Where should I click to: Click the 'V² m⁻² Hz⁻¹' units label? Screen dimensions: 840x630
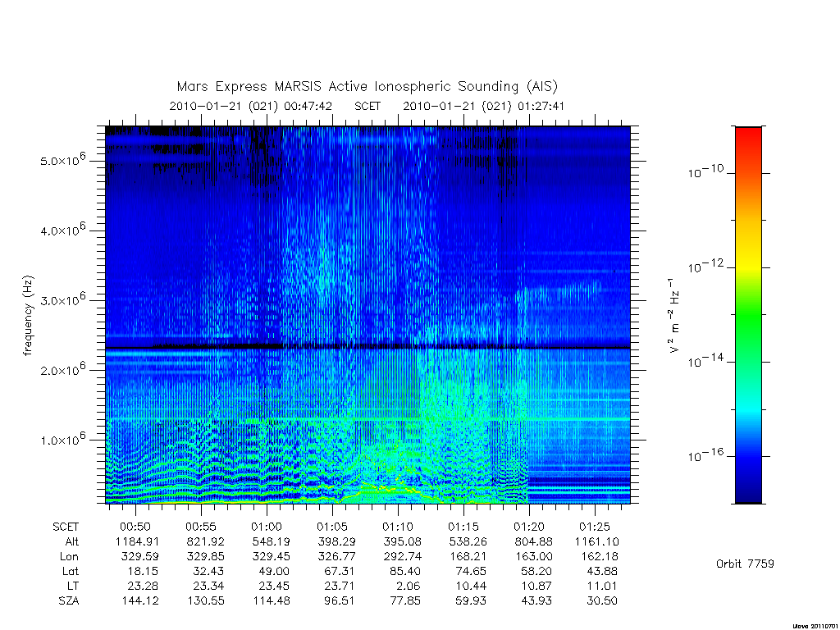point(674,315)
